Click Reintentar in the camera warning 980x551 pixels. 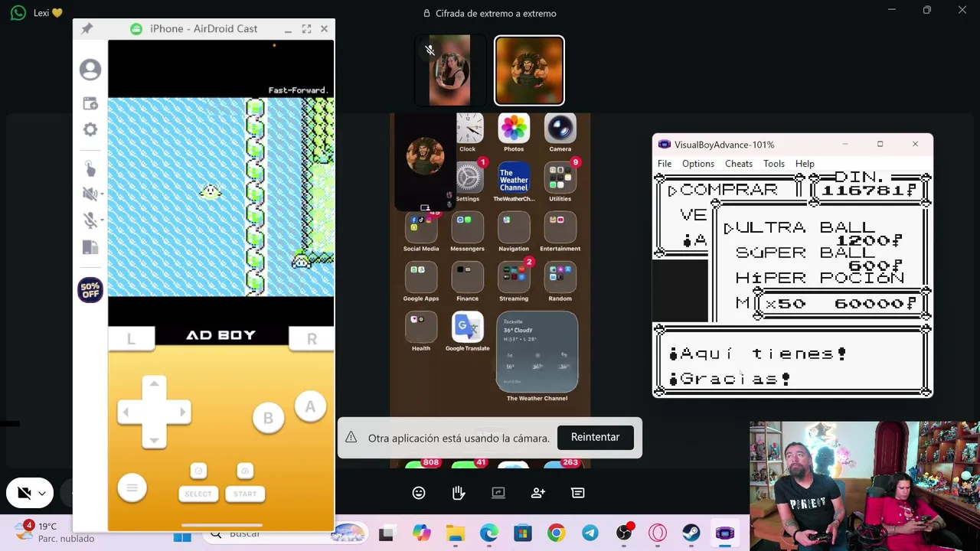(x=595, y=437)
